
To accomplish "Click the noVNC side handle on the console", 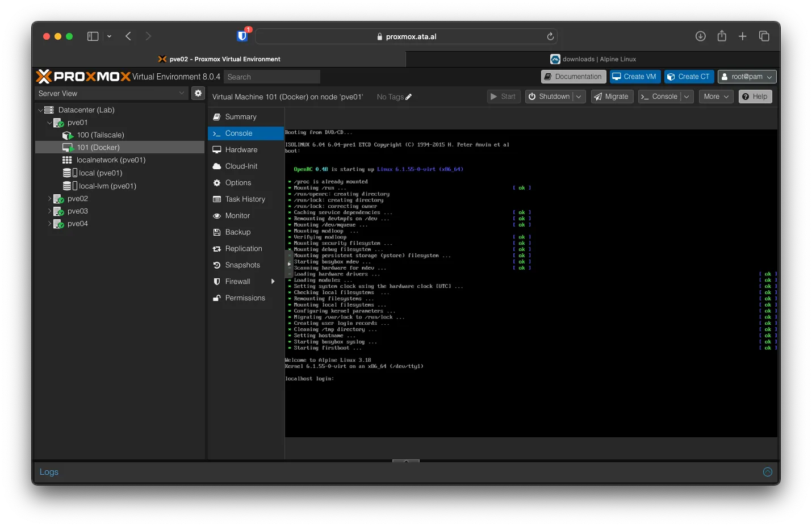I will pos(288,264).
